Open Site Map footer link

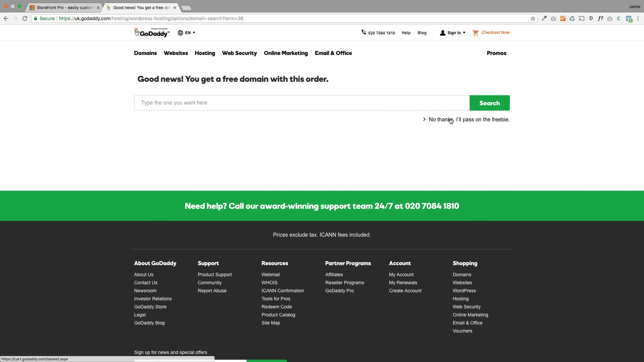[x=271, y=323]
